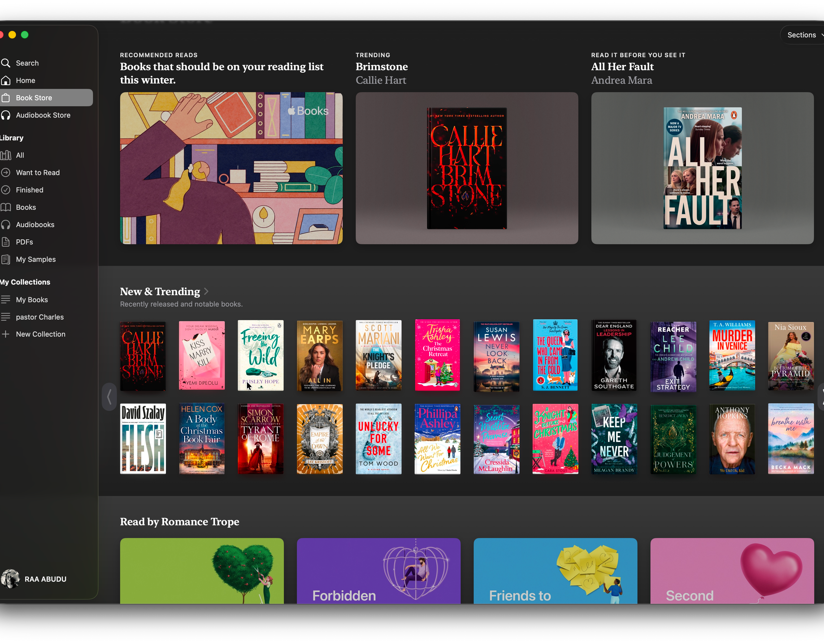This screenshot has height=644, width=824.
Task: Click the Finished checkmark icon
Action: coord(6,190)
